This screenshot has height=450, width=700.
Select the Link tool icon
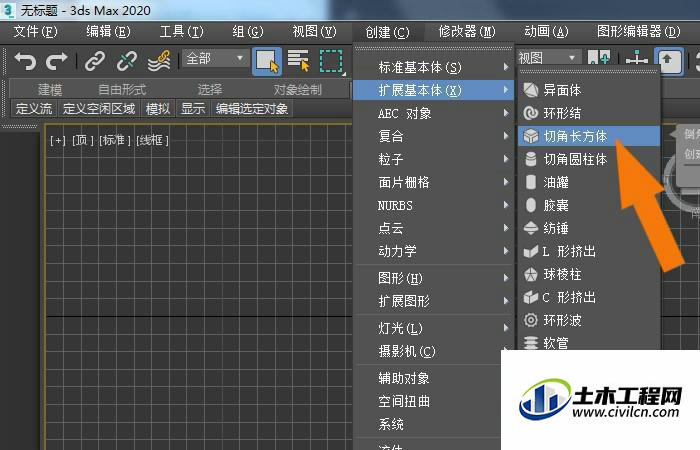[95, 61]
